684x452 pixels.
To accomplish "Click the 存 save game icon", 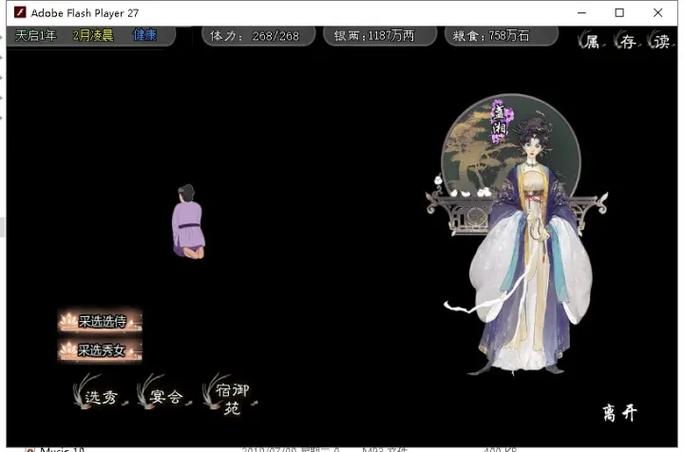I will (626, 41).
